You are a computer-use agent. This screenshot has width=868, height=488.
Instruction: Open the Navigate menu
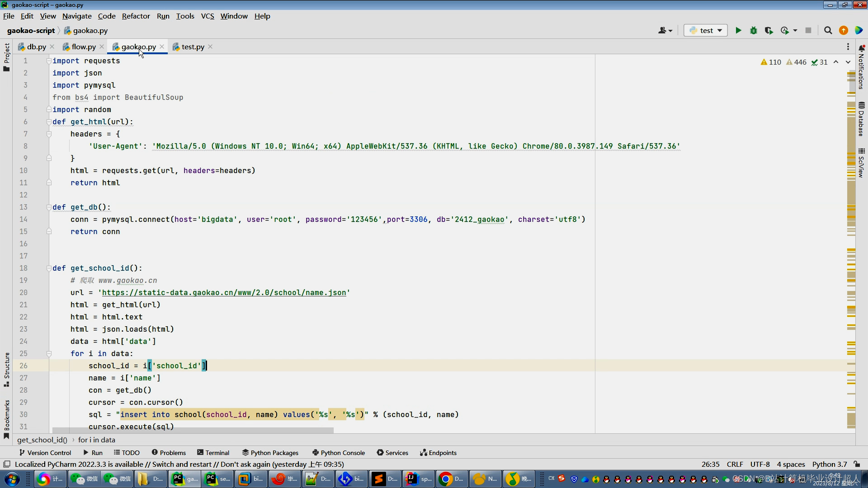tap(77, 16)
